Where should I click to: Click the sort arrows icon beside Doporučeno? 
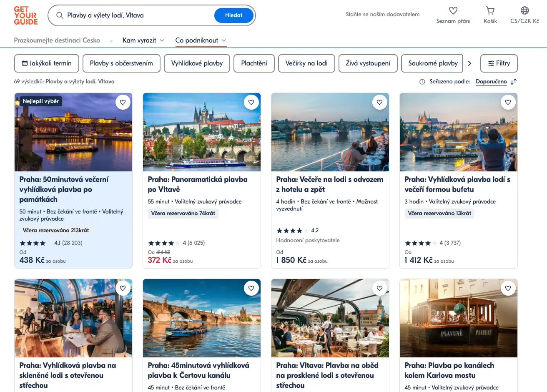(x=514, y=82)
